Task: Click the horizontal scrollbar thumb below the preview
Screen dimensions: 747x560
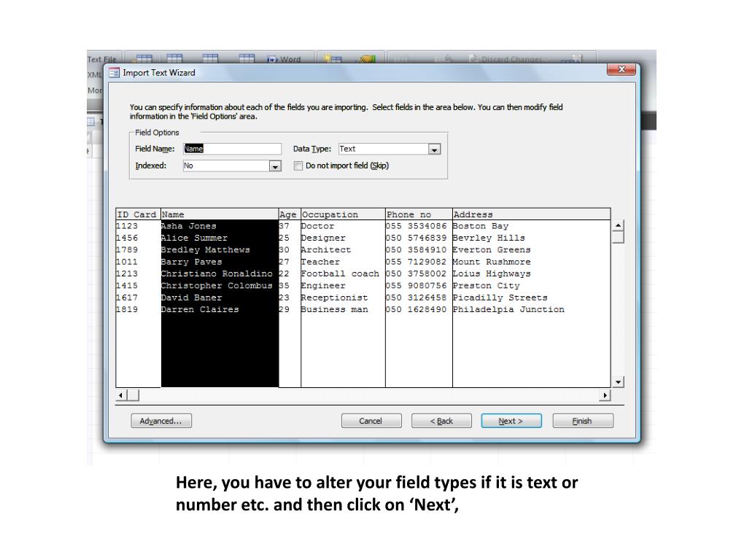Action: pos(133,395)
